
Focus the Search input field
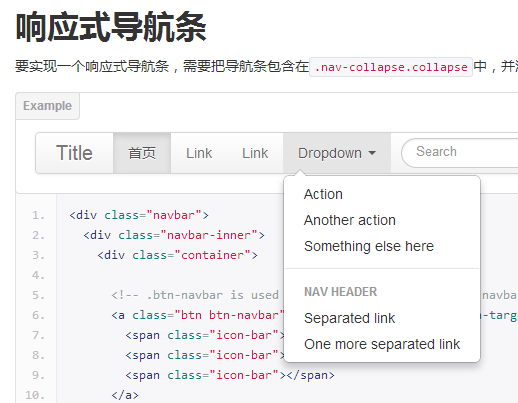460,153
